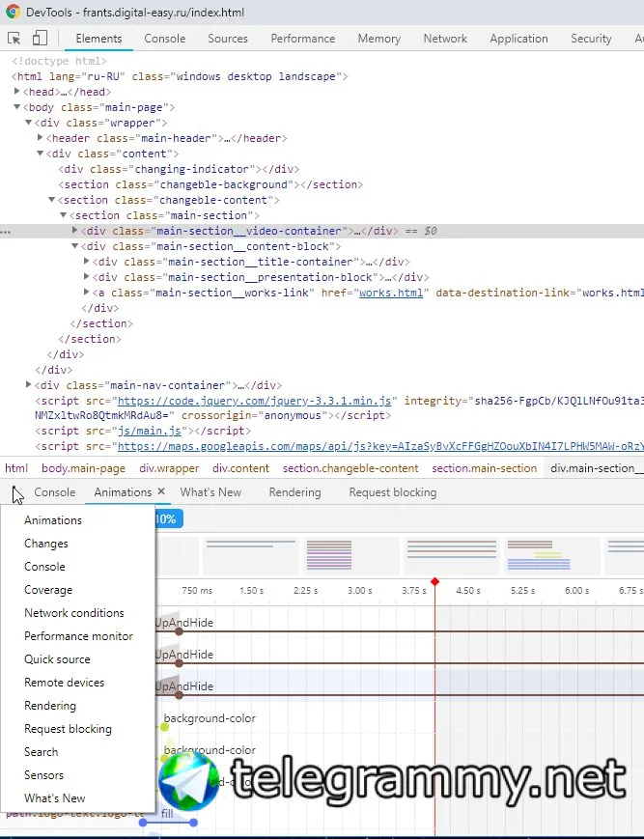This screenshot has width=644, height=839.
Task: Switch to the Elements tab
Action: (98, 39)
